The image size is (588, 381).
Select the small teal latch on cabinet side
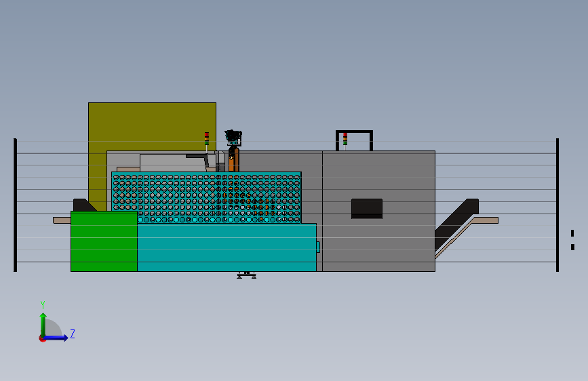click(x=318, y=247)
